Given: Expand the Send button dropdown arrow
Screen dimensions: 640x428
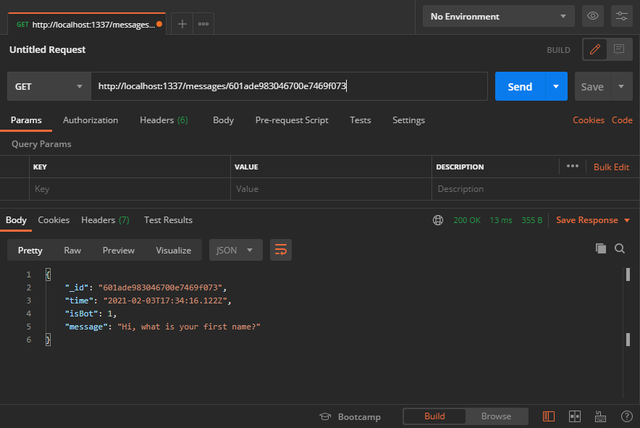Looking at the screenshot, I should click(556, 86).
